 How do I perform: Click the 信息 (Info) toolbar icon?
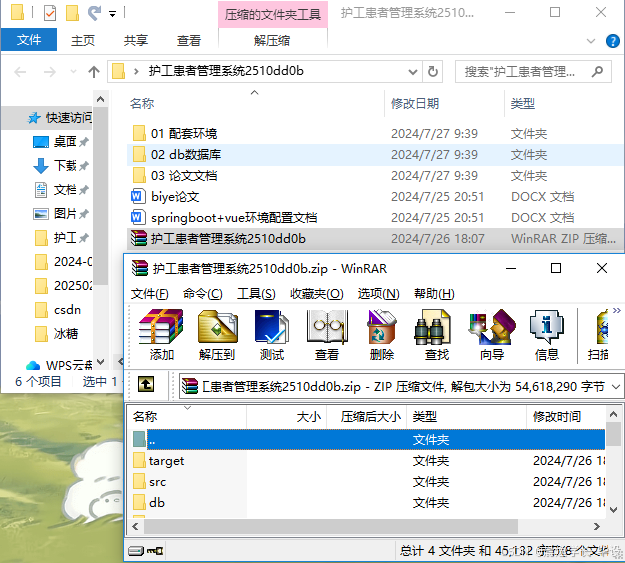546,327
